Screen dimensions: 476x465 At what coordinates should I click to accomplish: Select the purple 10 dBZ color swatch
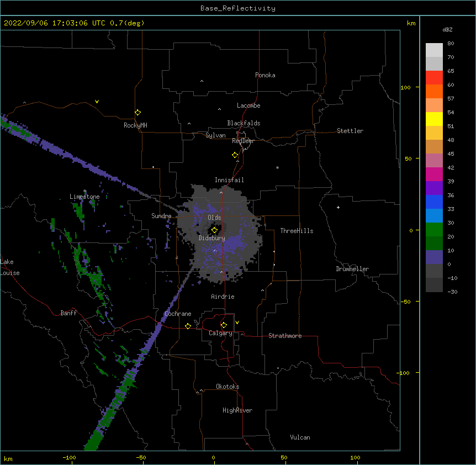pyautogui.click(x=434, y=257)
